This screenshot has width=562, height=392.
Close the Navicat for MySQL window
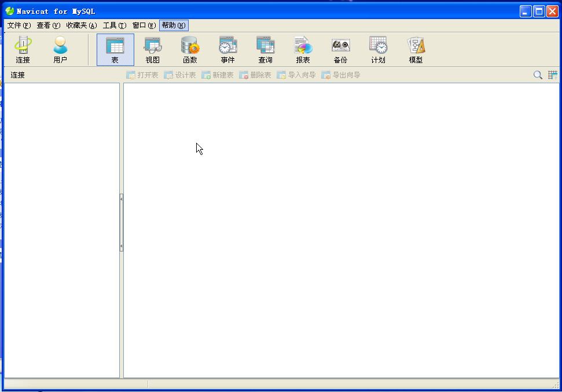point(552,12)
